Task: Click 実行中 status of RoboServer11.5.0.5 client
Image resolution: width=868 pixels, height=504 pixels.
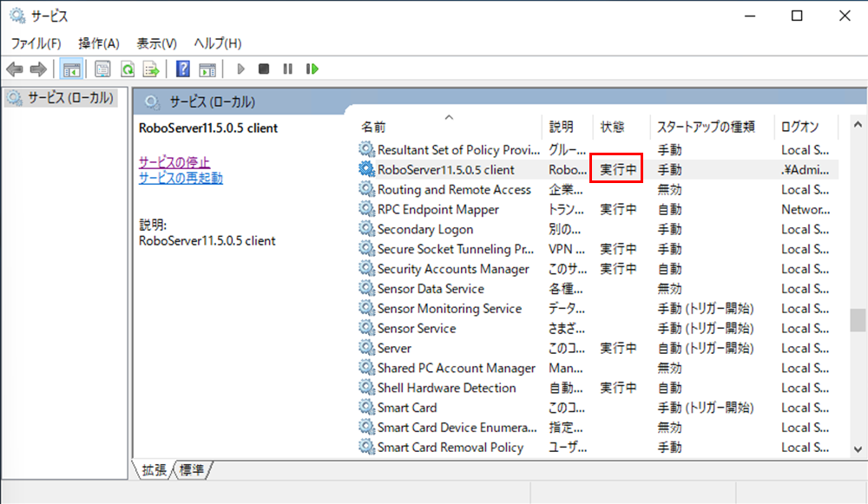Action: pos(618,170)
